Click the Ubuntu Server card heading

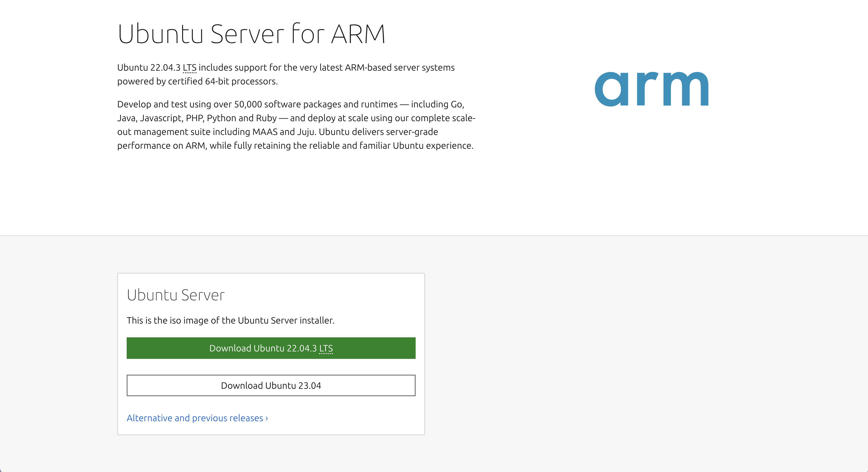tap(175, 295)
